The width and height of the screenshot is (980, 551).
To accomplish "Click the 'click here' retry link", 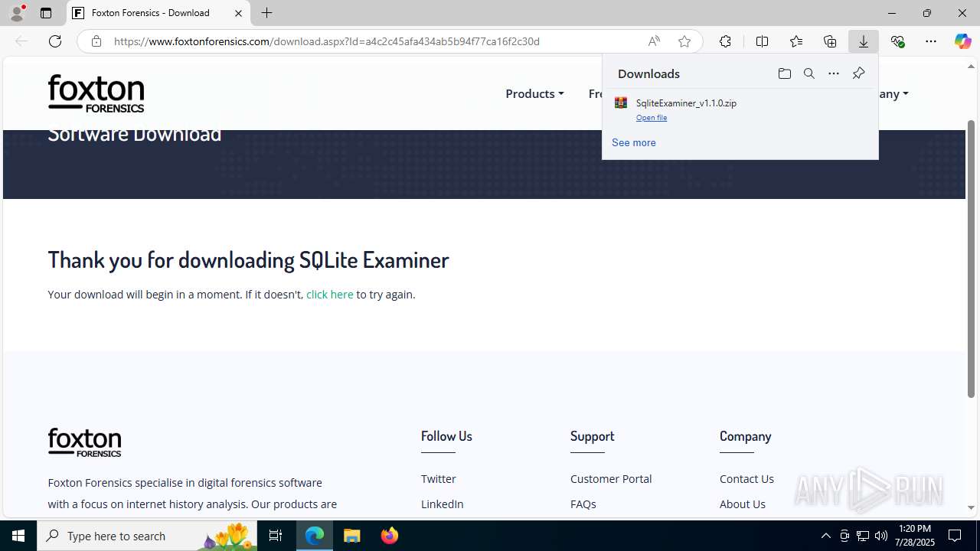I will click(330, 294).
